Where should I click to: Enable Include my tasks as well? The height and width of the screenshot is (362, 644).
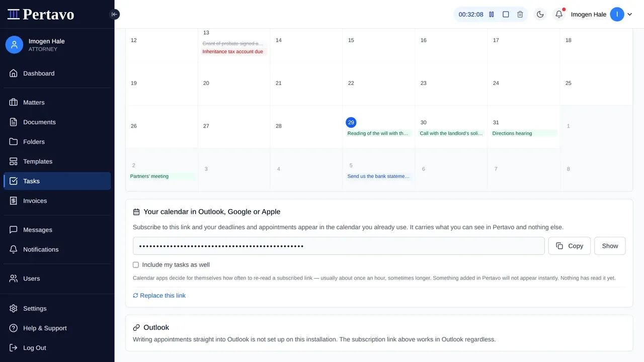click(136, 264)
